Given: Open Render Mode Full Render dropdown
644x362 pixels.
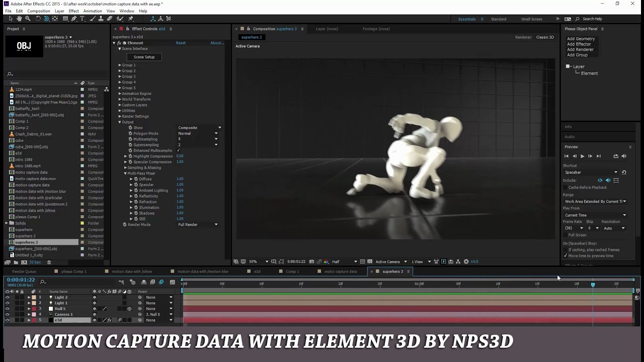Looking at the screenshot, I should [x=198, y=225].
